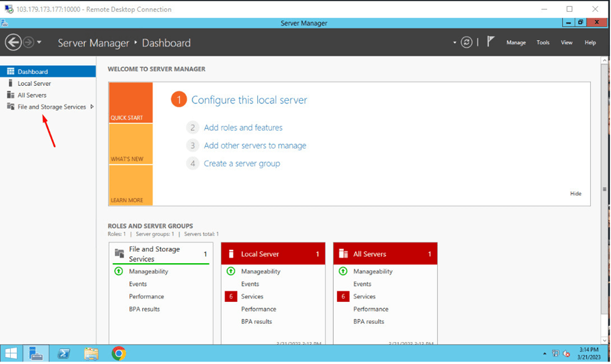The image size is (611, 364).
Task: Hide the welcome tile
Action: click(x=575, y=194)
